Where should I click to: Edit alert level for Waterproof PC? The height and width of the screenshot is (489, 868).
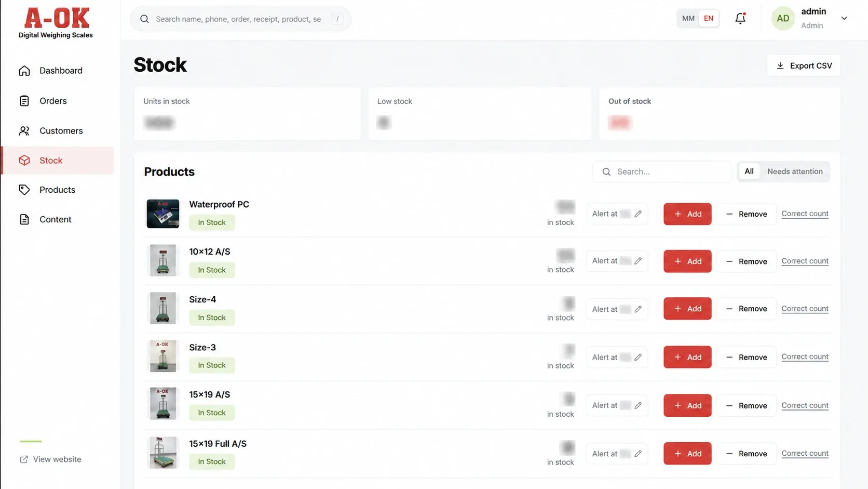click(x=638, y=214)
